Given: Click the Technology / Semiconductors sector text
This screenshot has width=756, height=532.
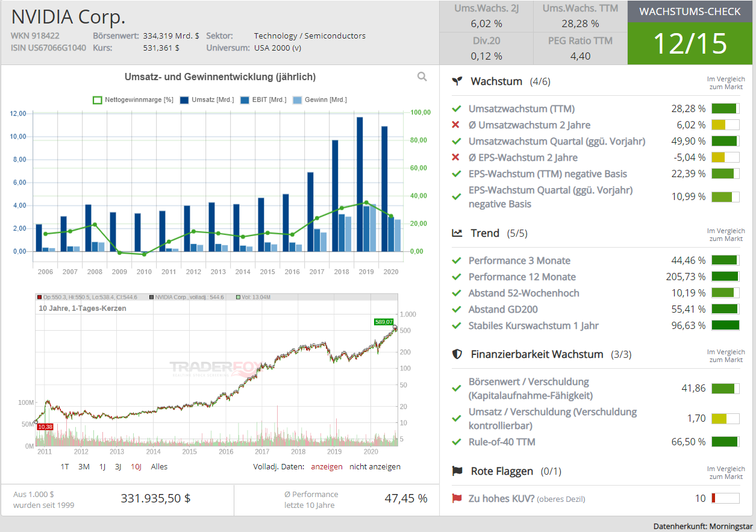Looking at the screenshot, I should coord(310,36).
